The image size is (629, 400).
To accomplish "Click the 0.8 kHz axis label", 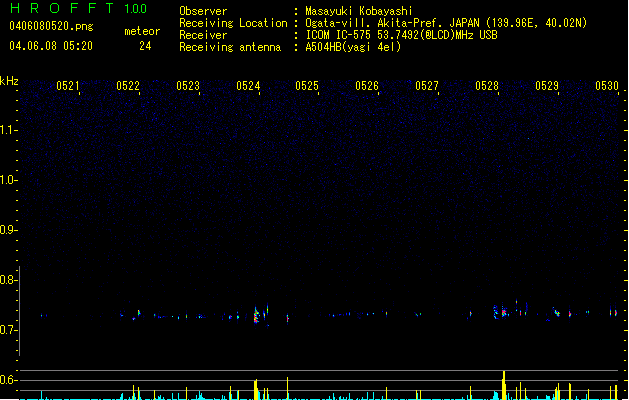I will [8, 280].
